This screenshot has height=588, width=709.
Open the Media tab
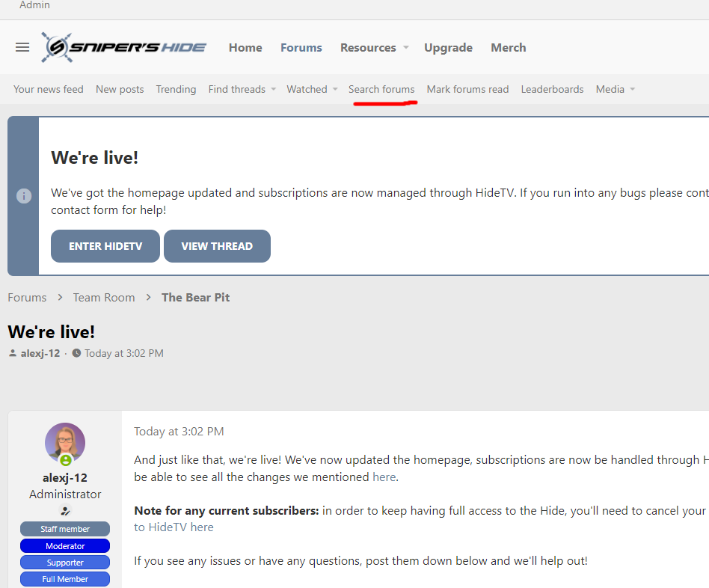coord(610,89)
